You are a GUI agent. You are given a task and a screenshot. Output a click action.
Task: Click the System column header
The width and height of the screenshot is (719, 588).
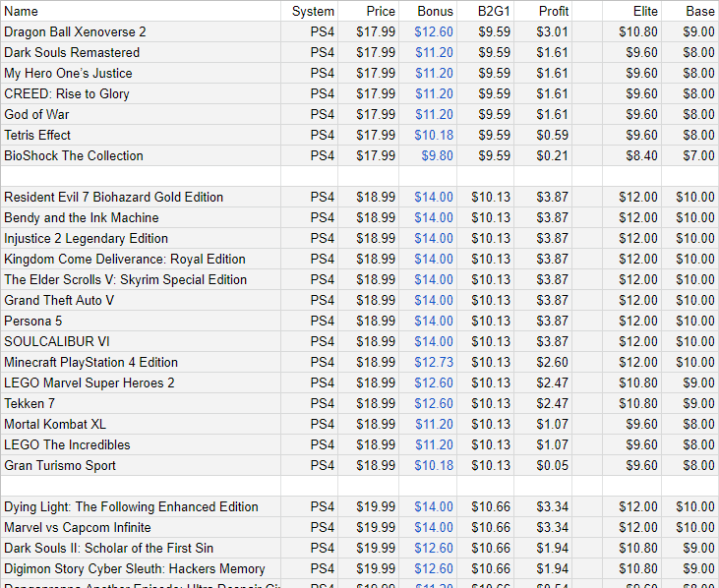[310, 11]
